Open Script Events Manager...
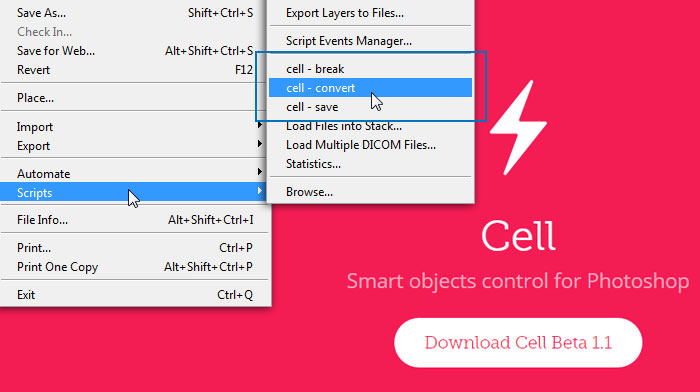This screenshot has width=700, height=392. click(x=370, y=41)
